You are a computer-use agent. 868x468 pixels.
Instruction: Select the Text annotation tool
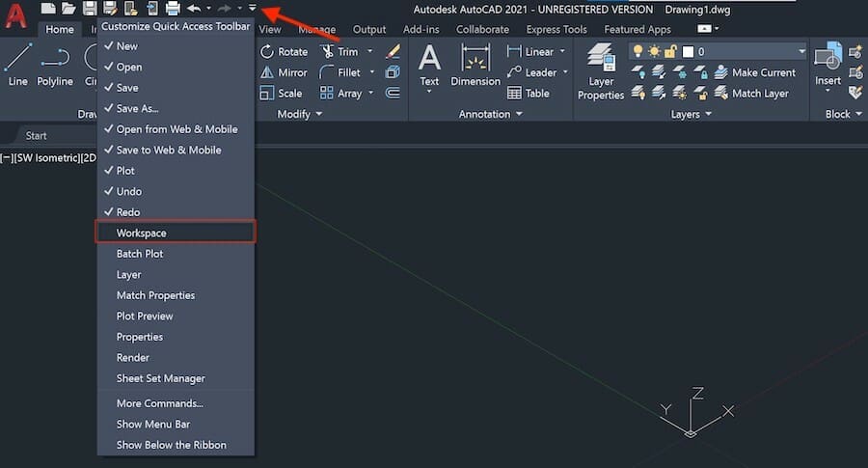(x=429, y=66)
